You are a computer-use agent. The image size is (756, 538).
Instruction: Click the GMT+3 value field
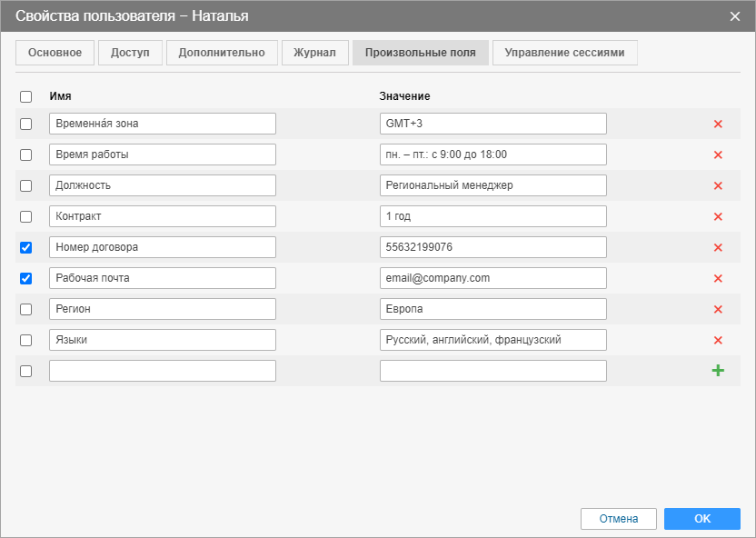point(492,124)
